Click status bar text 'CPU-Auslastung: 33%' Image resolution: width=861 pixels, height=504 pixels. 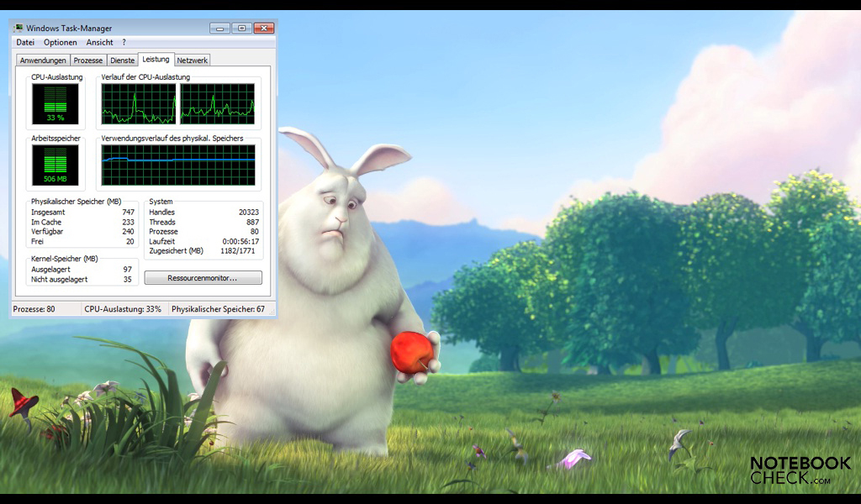(x=123, y=309)
